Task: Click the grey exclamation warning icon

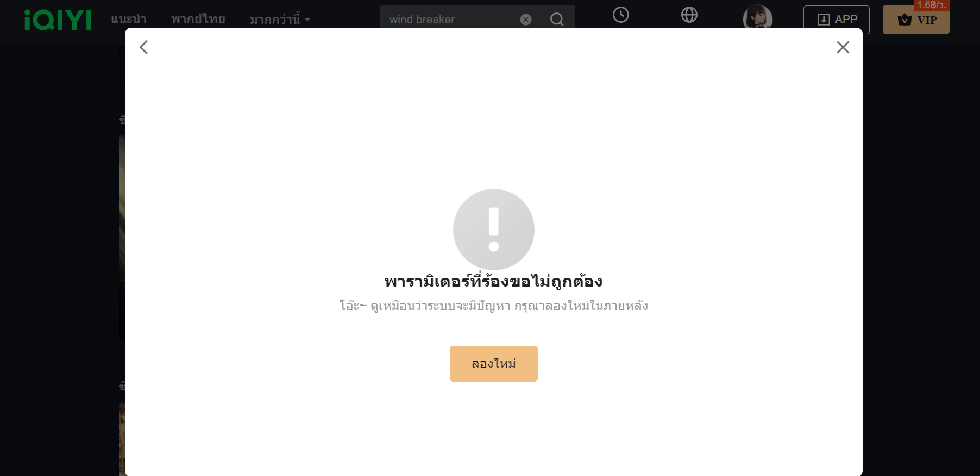Action: click(x=494, y=229)
